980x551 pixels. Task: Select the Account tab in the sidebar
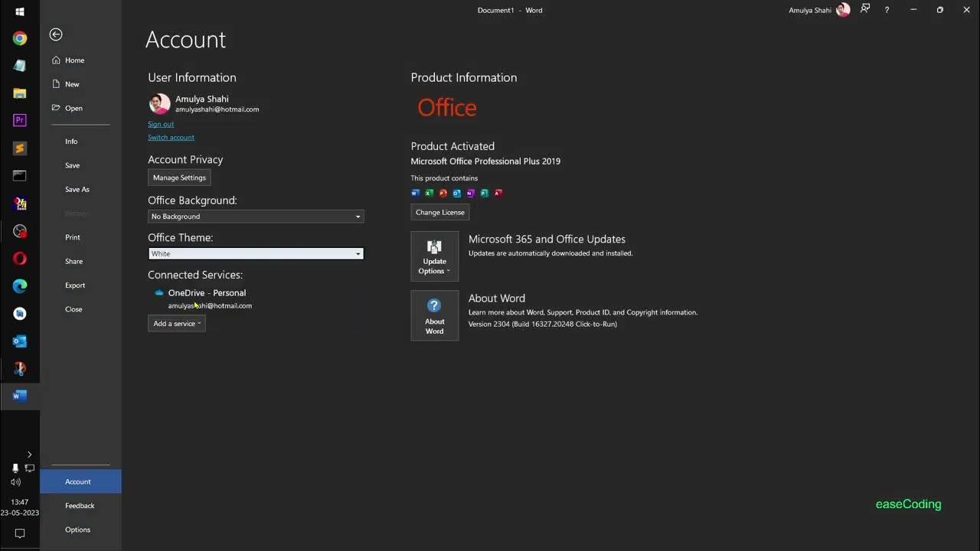(x=80, y=481)
